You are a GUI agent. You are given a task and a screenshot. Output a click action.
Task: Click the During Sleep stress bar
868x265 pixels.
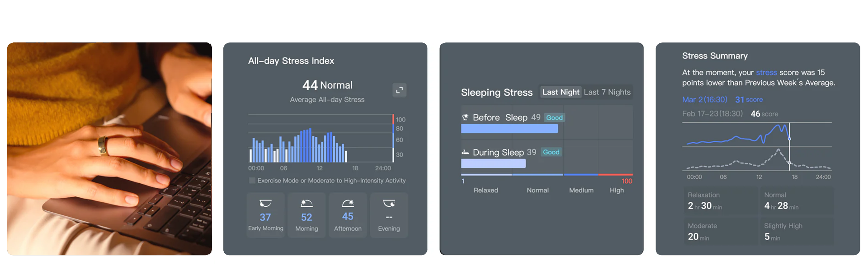click(493, 163)
